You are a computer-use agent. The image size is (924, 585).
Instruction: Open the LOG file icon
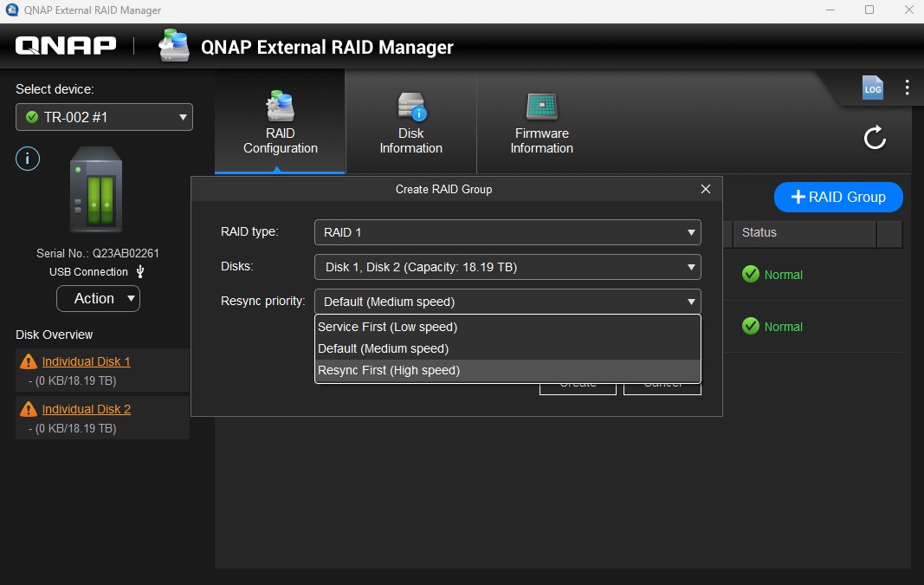872,88
